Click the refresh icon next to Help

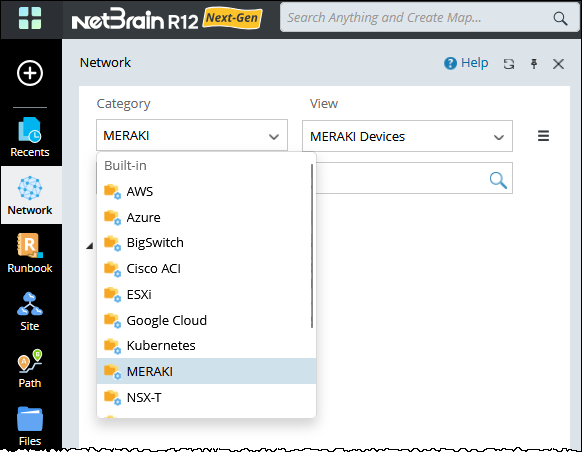(x=509, y=64)
